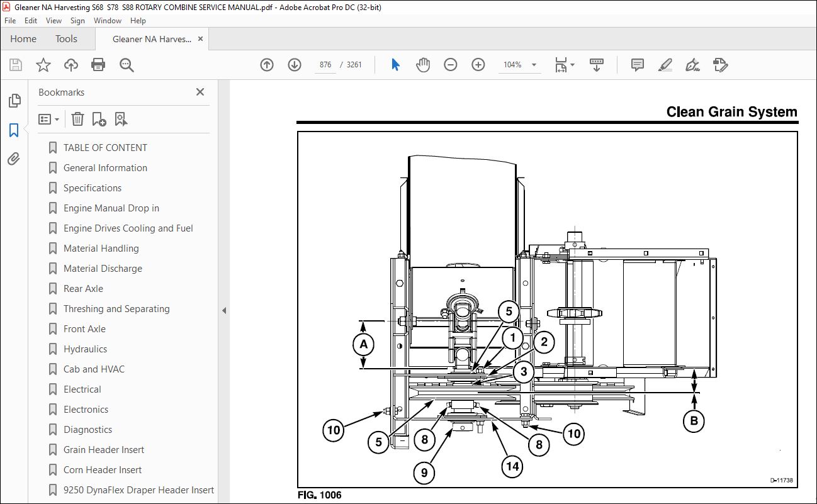Open Engine Drives Cooling and Fuel bookmark
The height and width of the screenshot is (504, 817).
pyautogui.click(x=128, y=228)
